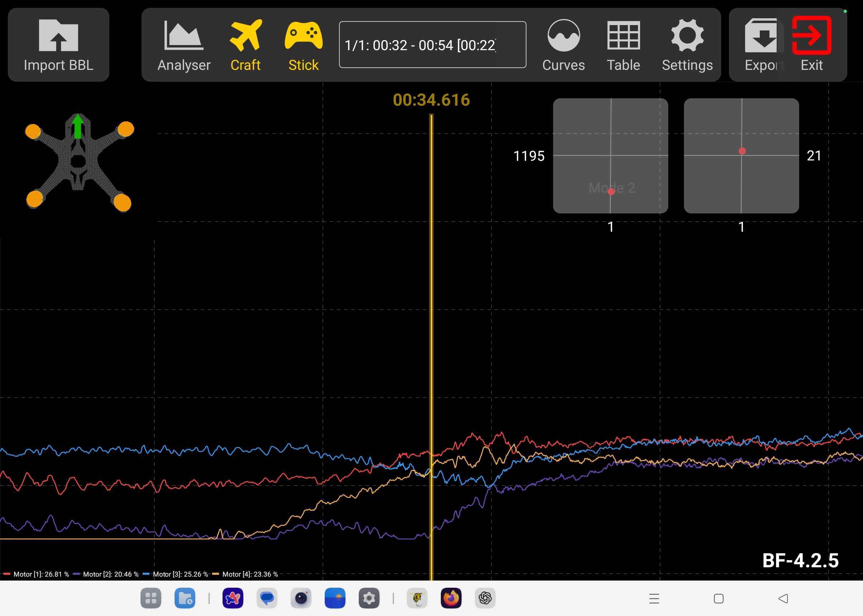Click Motor [2] purple legend entry
The width and height of the screenshot is (863, 616).
click(106, 574)
